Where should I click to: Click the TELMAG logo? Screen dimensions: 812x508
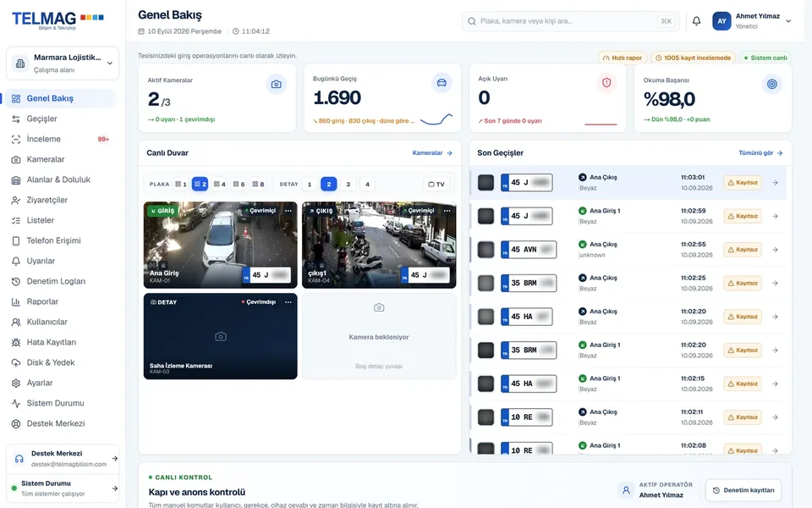58,19
